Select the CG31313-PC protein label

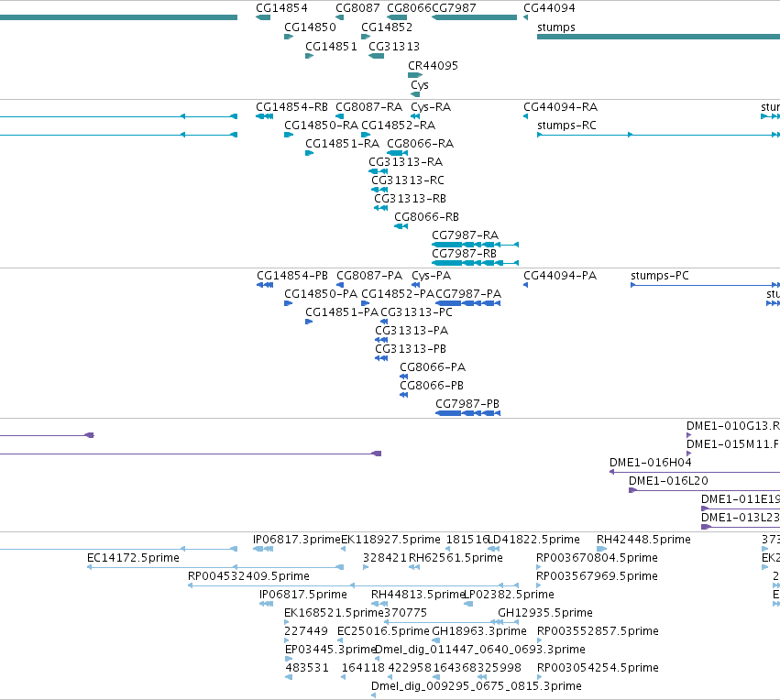click(416, 312)
